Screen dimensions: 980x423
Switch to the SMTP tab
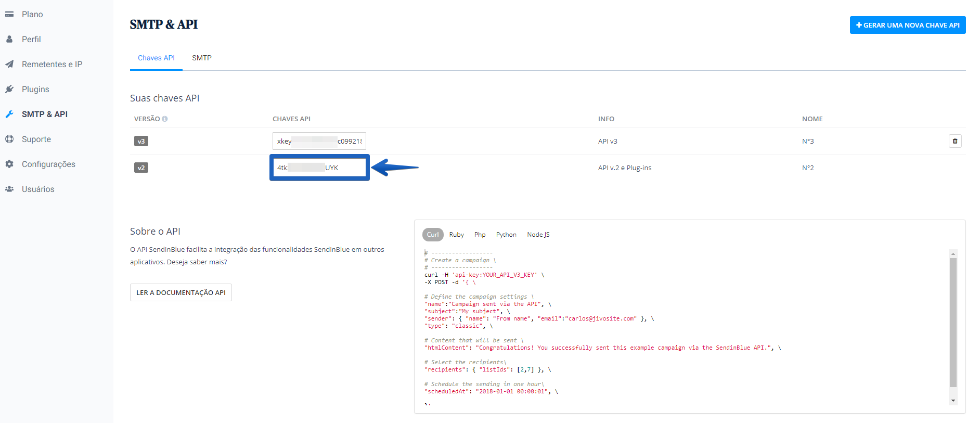click(202, 58)
